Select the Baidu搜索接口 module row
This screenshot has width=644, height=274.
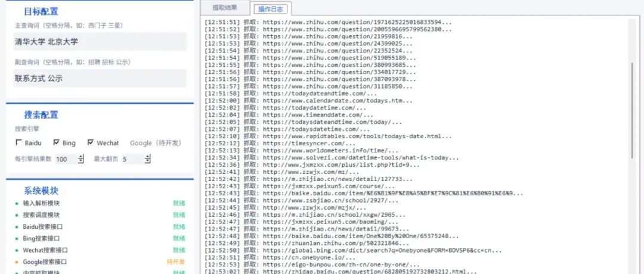click(x=100, y=226)
